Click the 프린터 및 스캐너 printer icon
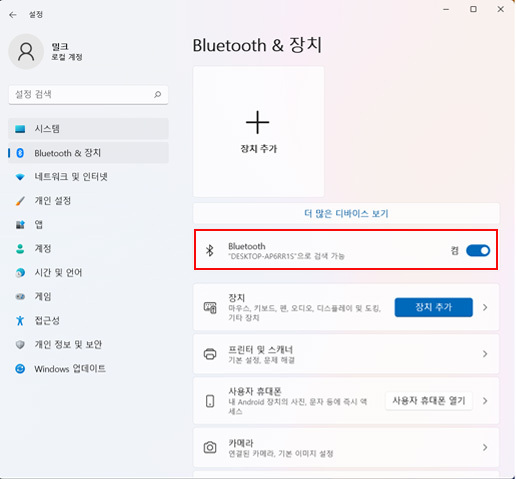Viewport: 516px width, 479px height. pos(210,354)
